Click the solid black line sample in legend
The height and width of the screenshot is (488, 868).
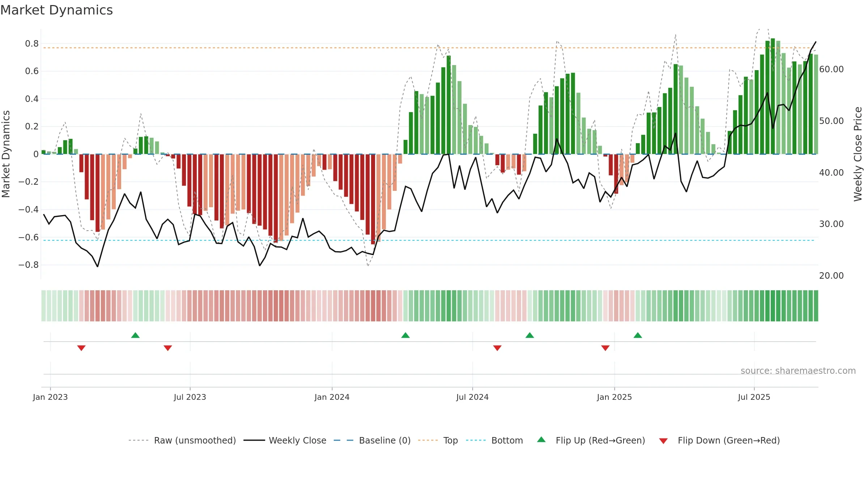pyautogui.click(x=254, y=440)
